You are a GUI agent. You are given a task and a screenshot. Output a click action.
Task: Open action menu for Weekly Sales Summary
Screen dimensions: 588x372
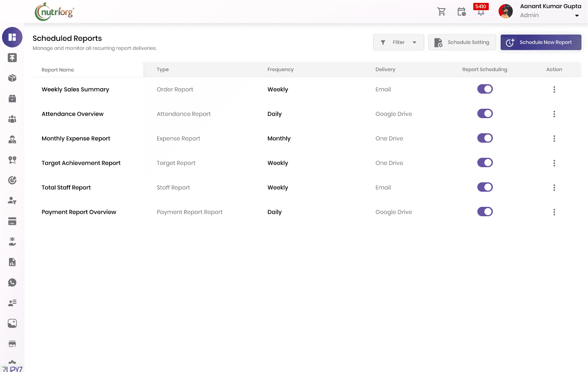tap(554, 90)
